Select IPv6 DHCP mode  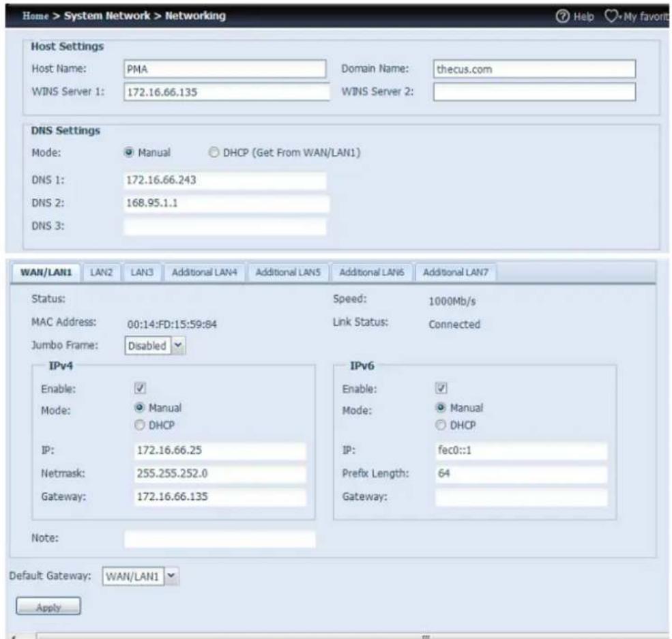(x=441, y=426)
